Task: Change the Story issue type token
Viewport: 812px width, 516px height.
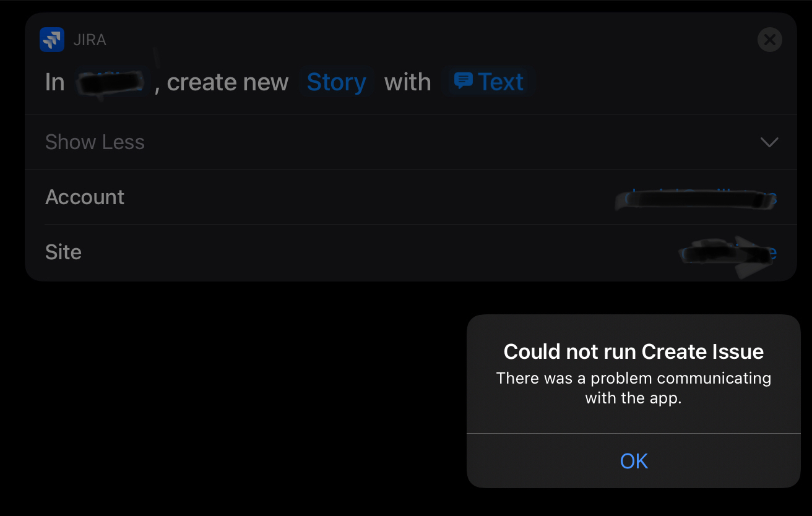Action: tap(337, 82)
